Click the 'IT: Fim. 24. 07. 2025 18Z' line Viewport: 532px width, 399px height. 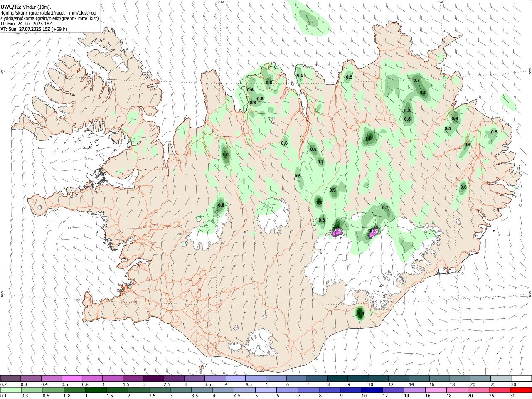coord(26,24)
